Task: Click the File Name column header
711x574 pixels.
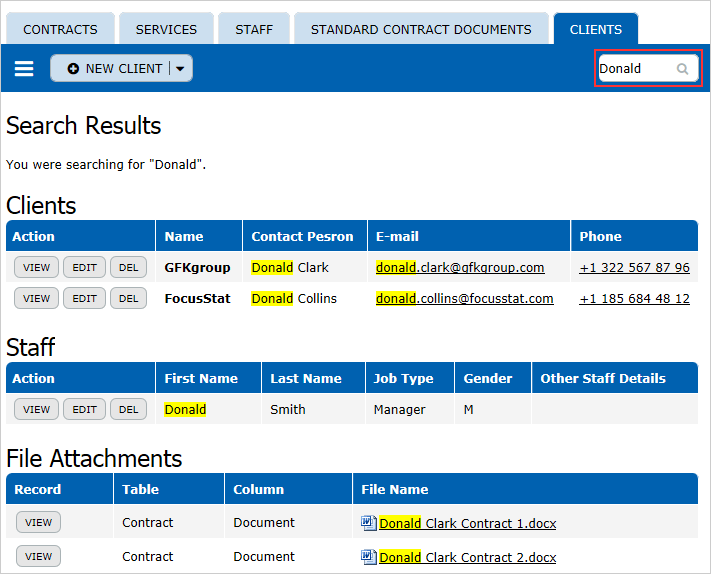Action: (x=525, y=489)
